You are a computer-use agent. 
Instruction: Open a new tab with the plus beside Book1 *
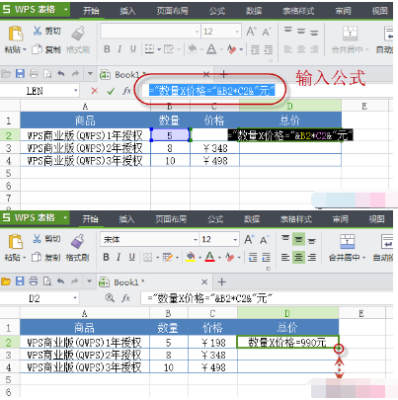pyautogui.click(x=222, y=282)
